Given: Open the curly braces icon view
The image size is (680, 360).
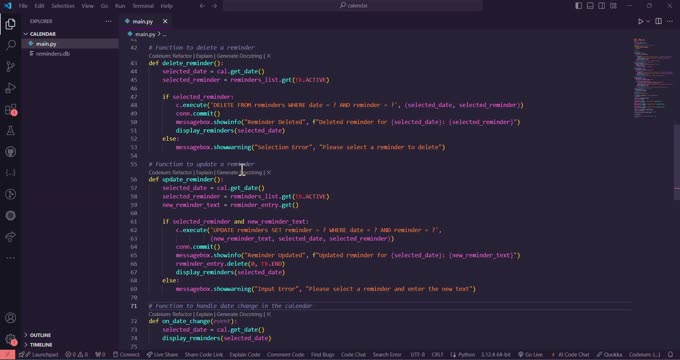Looking at the screenshot, I should tap(10, 173).
